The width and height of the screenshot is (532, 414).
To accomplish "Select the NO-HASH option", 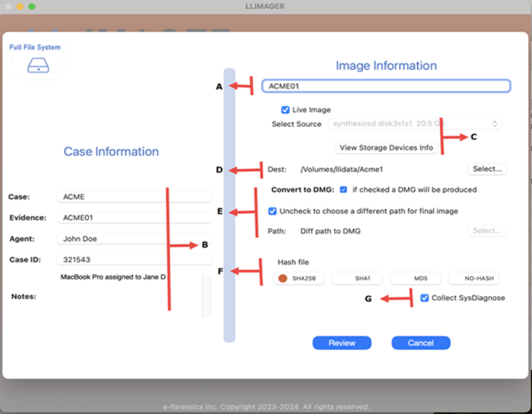I will point(474,278).
